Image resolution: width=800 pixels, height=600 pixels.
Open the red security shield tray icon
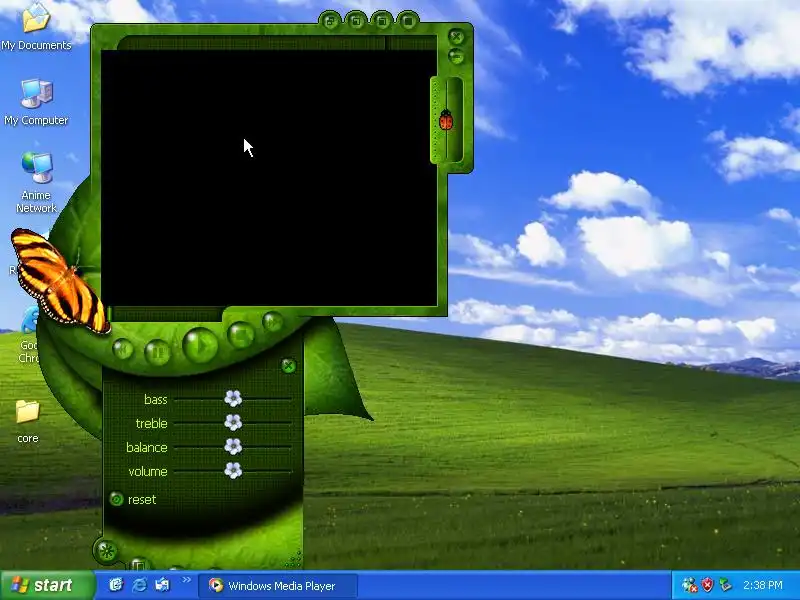click(707, 585)
